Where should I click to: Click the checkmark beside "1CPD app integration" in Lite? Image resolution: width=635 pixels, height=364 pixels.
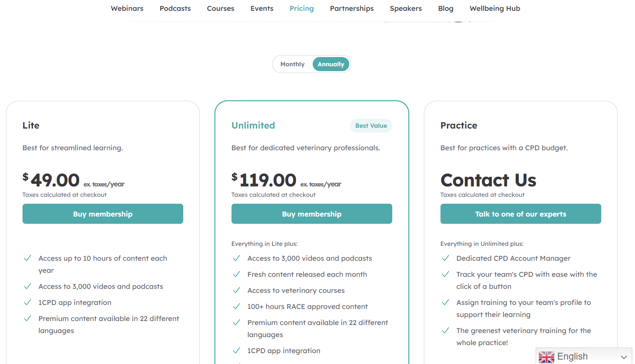27,302
